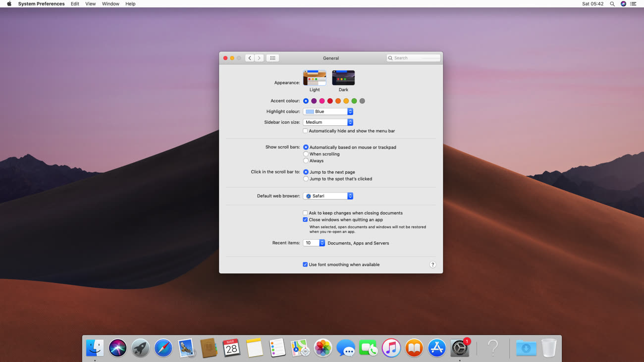
Task: Open Spotlight search in the menu bar
Action: pyautogui.click(x=612, y=4)
